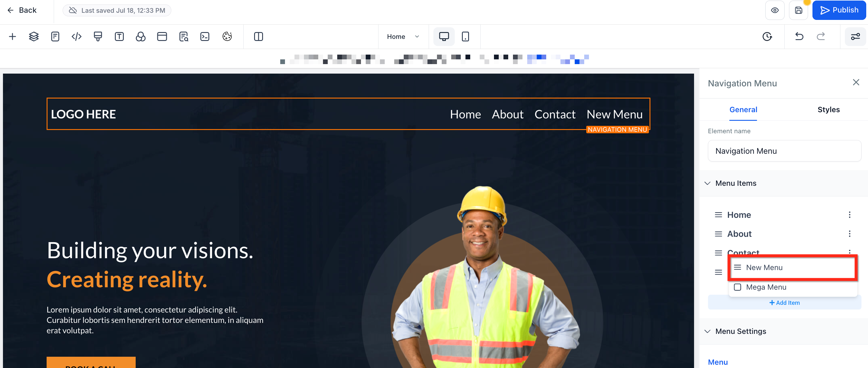
Task: Open version history clock icon
Action: pyautogui.click(x=767, y=37)
